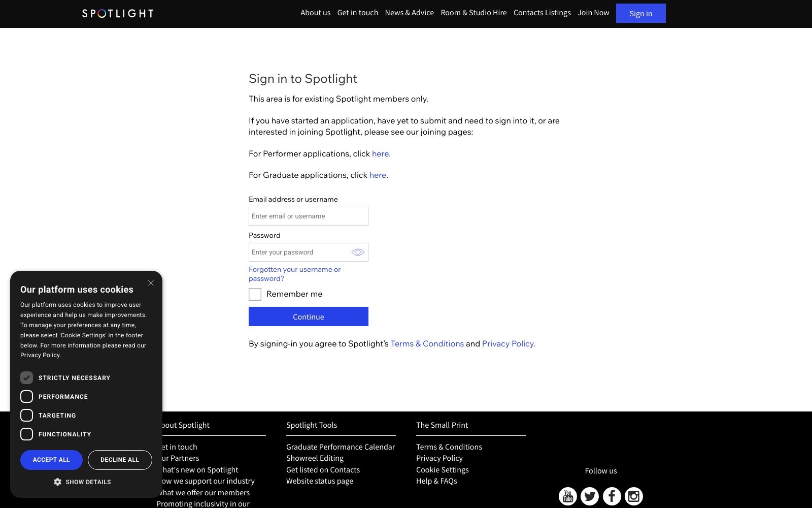Click the Sign in to Spotlight heading

(x=303, y=79)
